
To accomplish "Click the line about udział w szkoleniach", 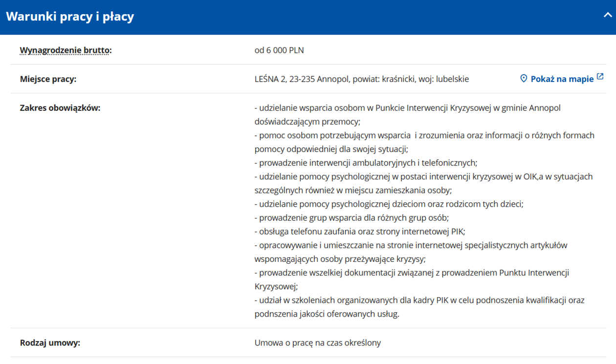I will click(419, 300).
